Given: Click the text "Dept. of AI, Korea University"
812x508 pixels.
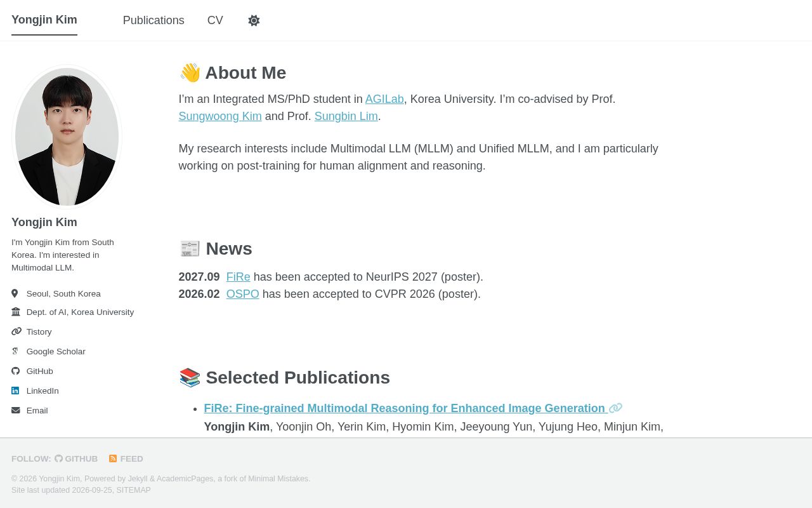Looking at the screenshot, I should [80, 312].
